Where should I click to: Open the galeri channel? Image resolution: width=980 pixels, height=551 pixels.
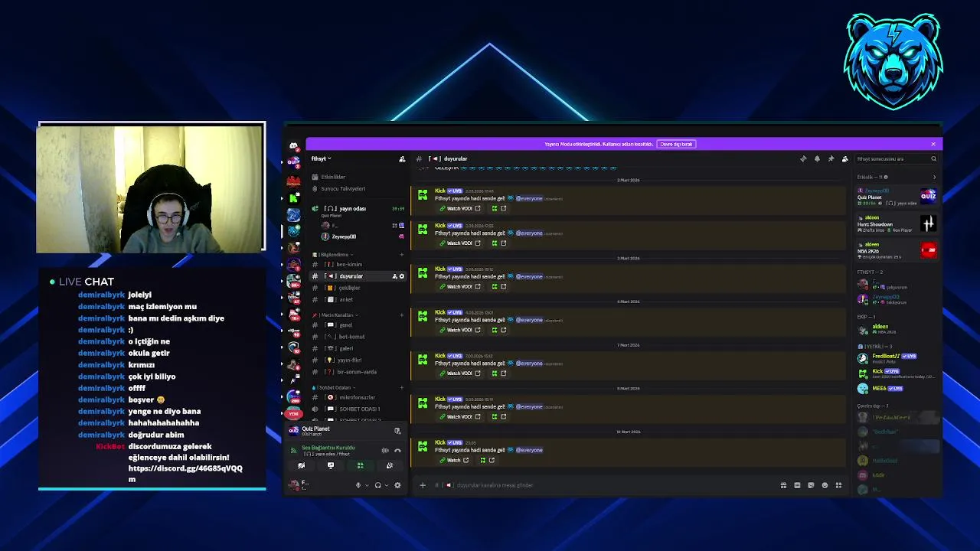358,348
